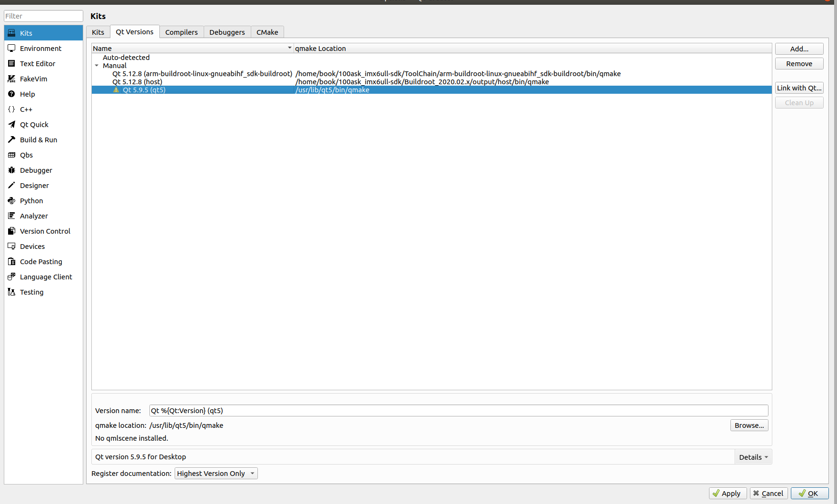837x504 pixels.
Task: Open the Testing flask icon
Action: [11, 292]
